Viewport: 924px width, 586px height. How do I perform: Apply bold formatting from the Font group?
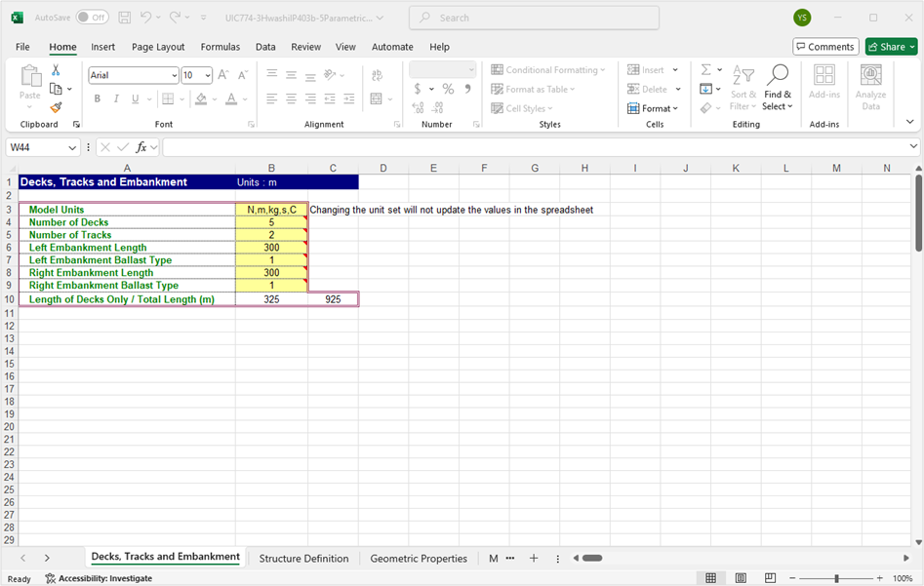(x=96, y=98)
